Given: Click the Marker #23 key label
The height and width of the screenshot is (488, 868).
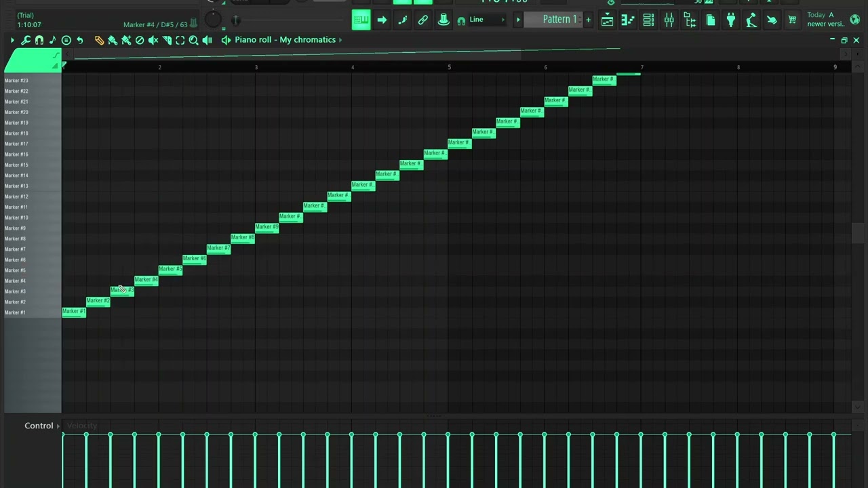Looking at the screenshot, I should coord(16,81).
